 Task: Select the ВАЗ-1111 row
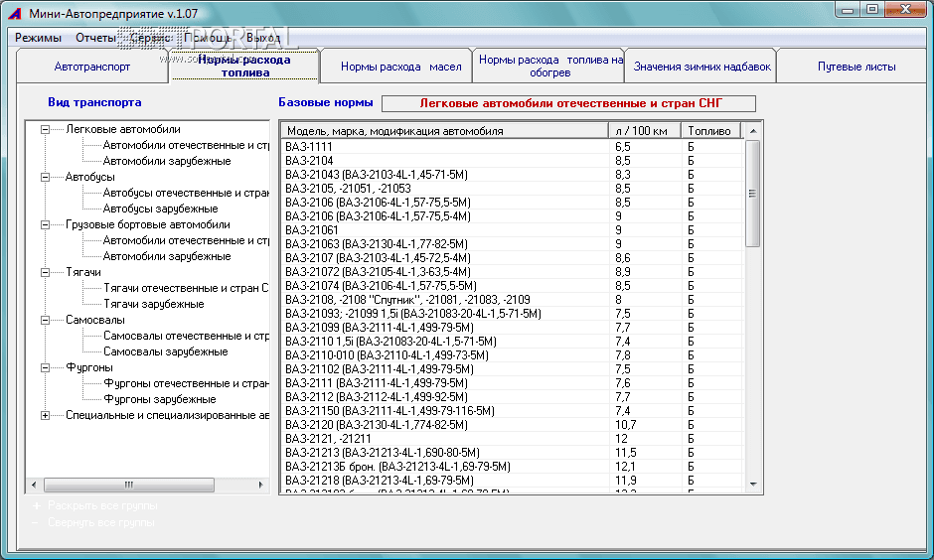tap(513, 146)
